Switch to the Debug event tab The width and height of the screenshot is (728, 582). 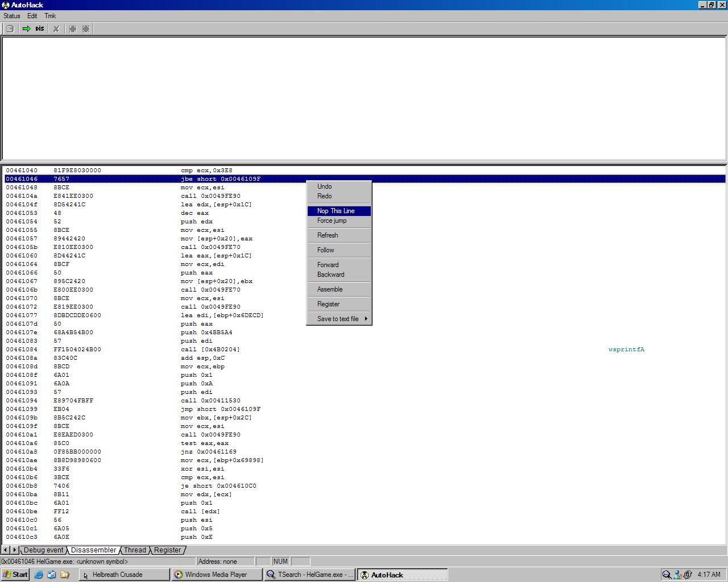coord(43,550)
